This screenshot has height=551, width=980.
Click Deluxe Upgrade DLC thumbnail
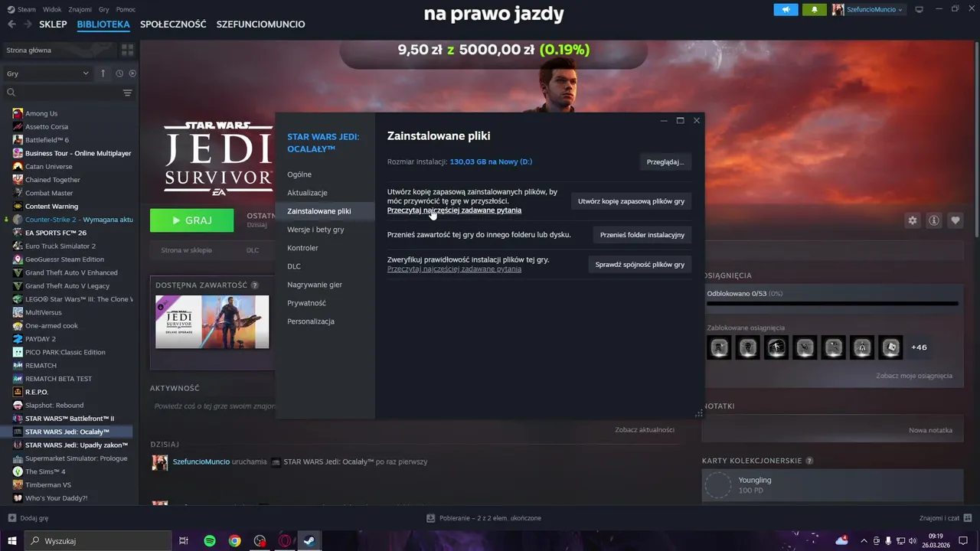pos(212,322)
